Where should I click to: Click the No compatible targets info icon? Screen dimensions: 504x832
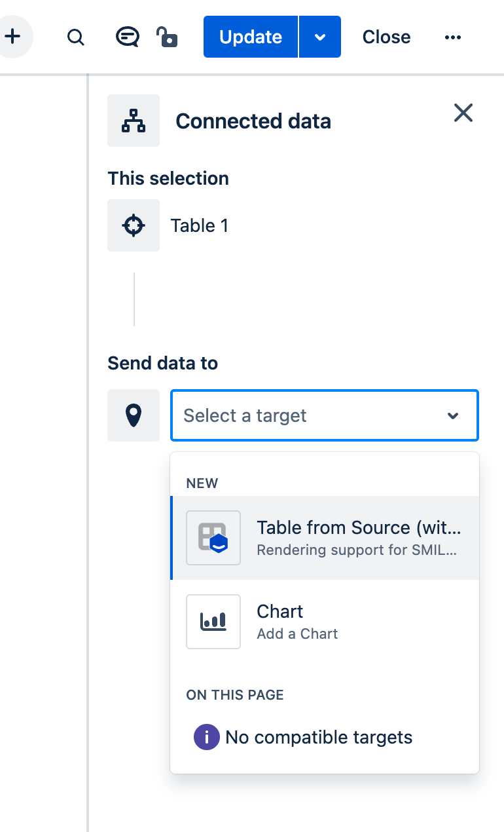coord(206,737)
